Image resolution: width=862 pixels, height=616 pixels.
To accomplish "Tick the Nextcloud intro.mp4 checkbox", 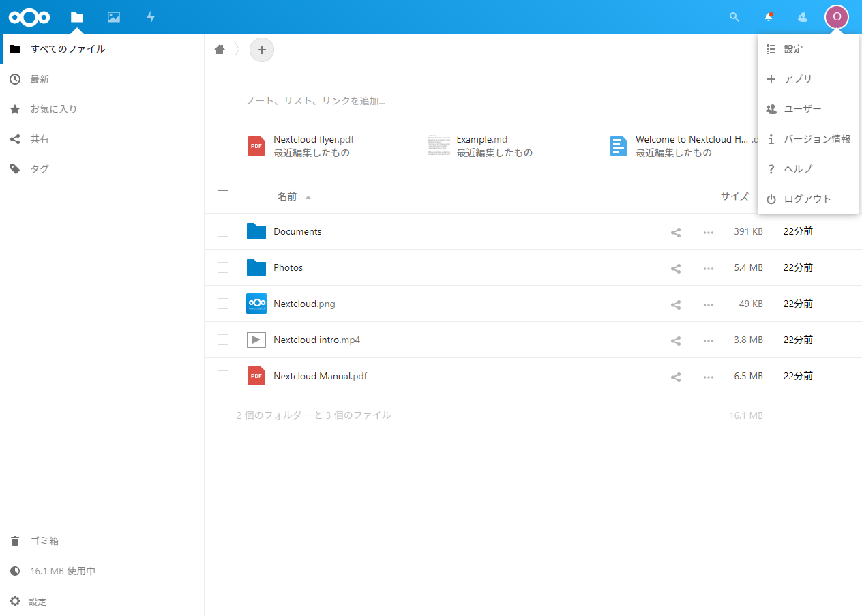I will point(223,340).
